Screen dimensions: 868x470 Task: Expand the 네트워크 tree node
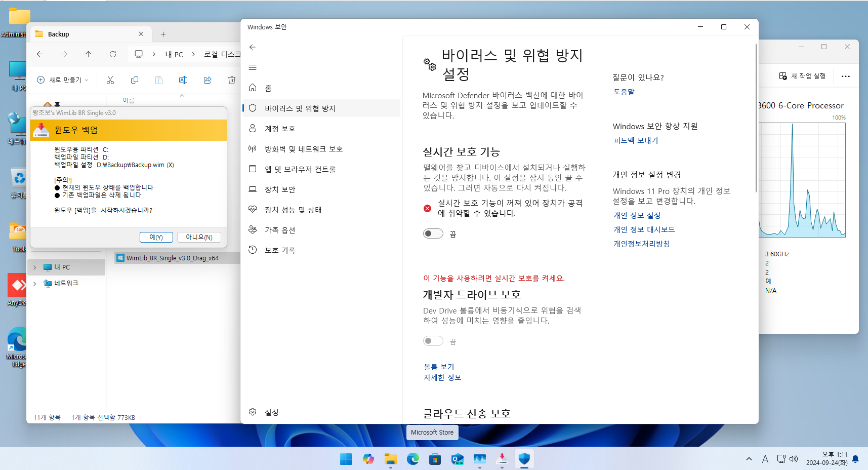coord(34,284)
